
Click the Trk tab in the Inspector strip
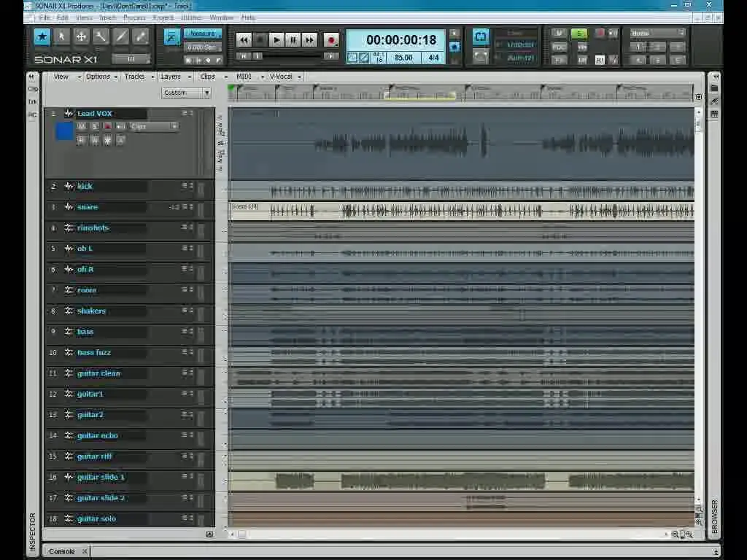click(32, 101)
